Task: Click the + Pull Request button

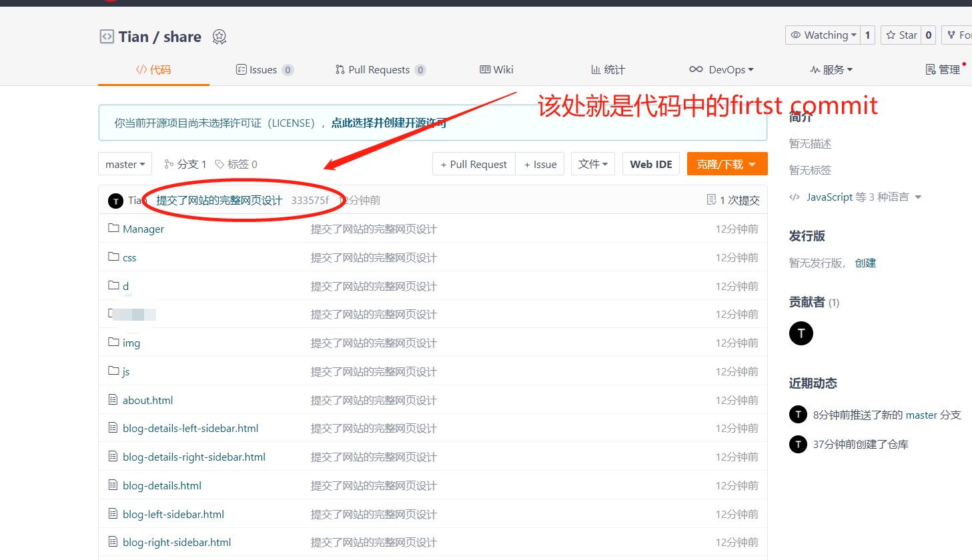Action: click(474, 164)
